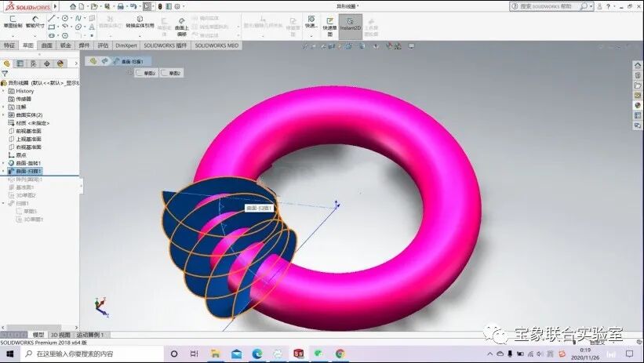
Task: Switch to the 评估 evaluate tab
Action: [x=103, y=45]
